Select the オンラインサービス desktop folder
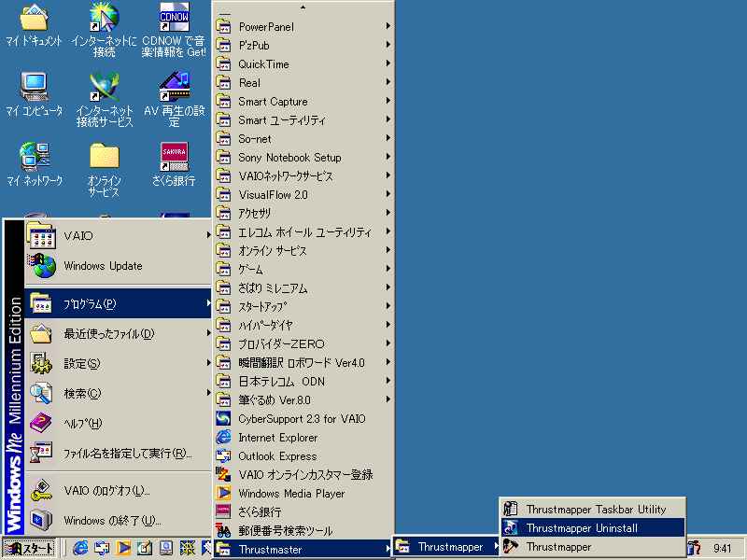This screenshot has width=747, height=560. pos(104,170)
